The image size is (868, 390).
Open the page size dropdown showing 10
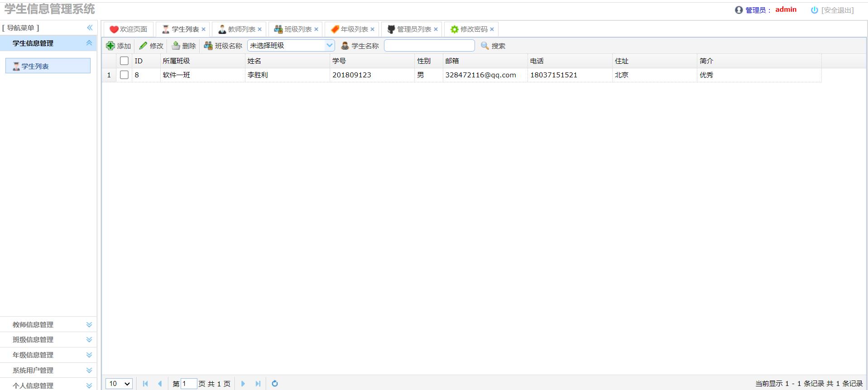click(x=119, y=384)
